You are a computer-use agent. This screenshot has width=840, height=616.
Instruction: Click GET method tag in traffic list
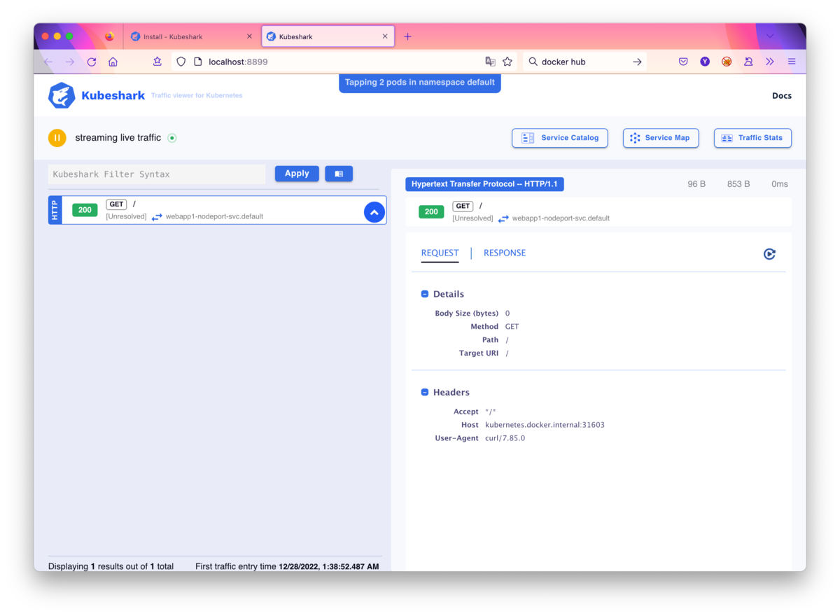(x=116, y=204)
